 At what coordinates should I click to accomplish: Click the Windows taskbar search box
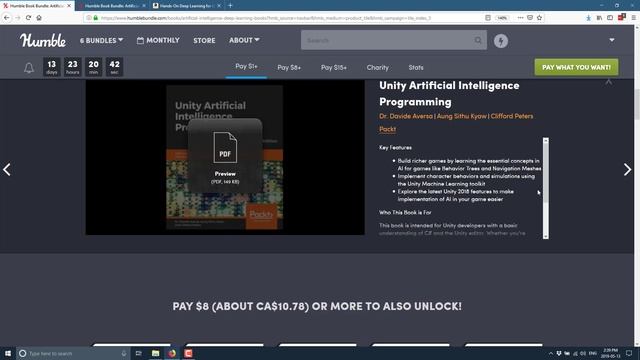pos(73,353)
